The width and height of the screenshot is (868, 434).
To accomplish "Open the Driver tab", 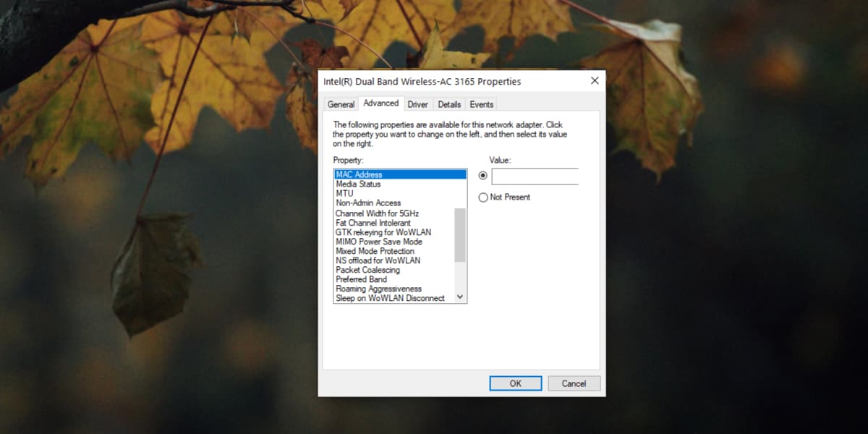I will [x=418, y=105].
